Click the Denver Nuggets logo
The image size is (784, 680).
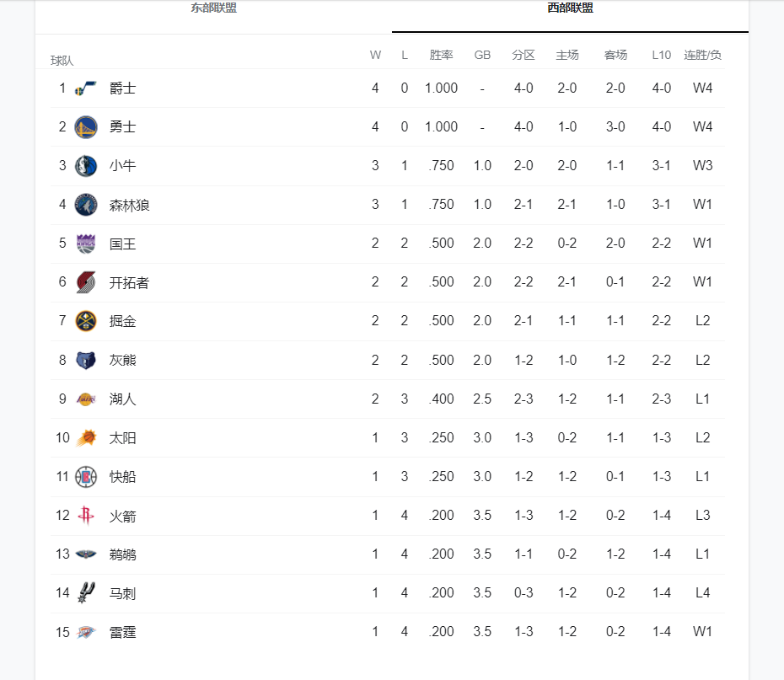(86, 321)
